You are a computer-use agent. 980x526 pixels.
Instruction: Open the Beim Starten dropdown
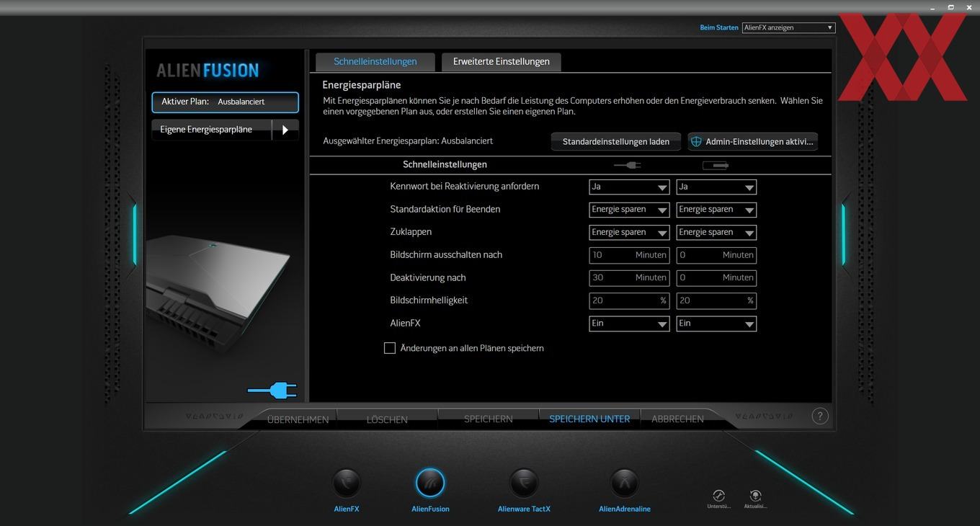pos(788,27)
